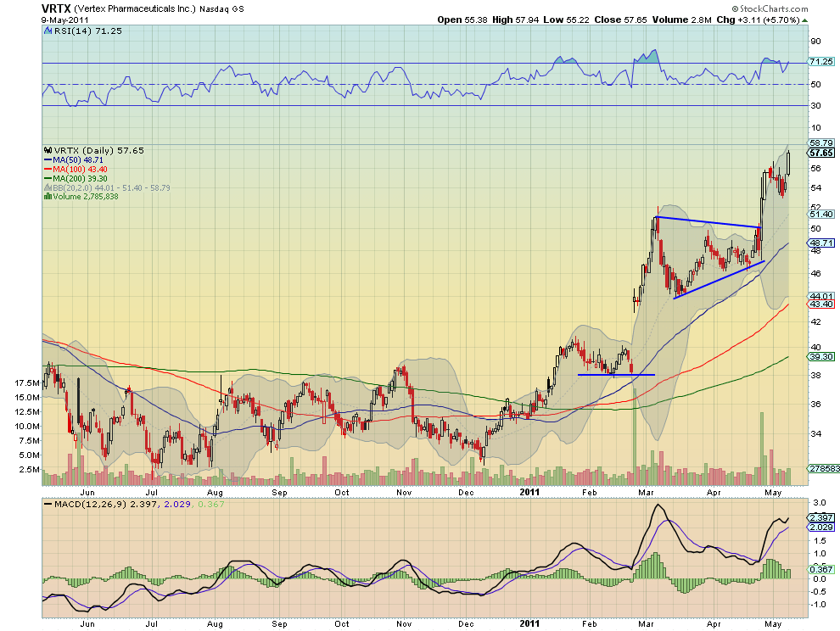
Task: Click the 'Low 55.22' value in header
Action: (x=566, y=20)
